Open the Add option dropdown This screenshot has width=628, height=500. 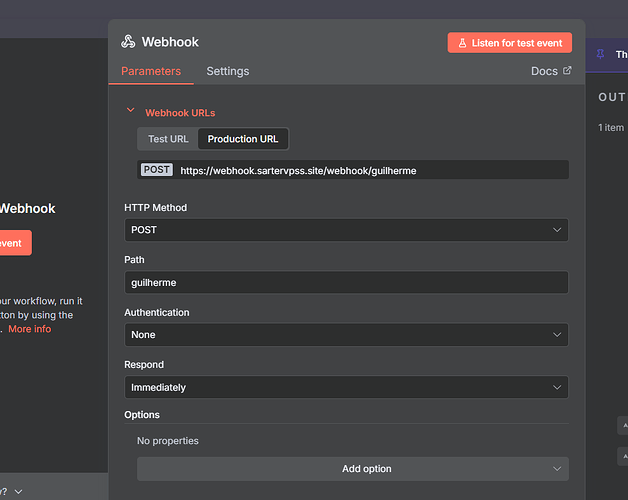[x=353, y=469]
